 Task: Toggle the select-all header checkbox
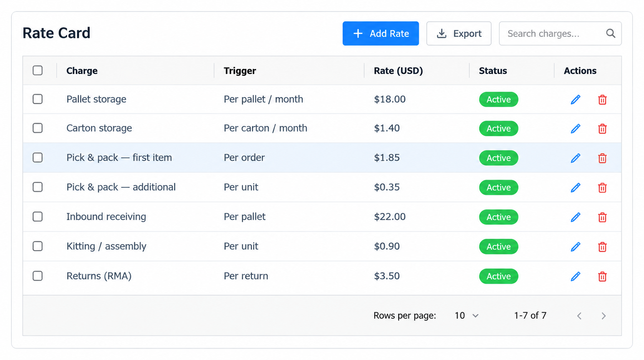point(38,71)
